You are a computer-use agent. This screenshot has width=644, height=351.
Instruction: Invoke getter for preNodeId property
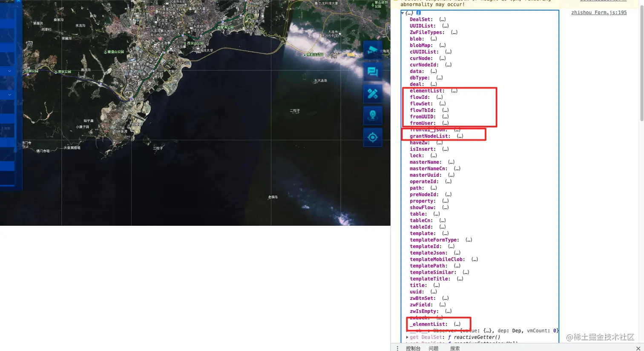(448, 195)
